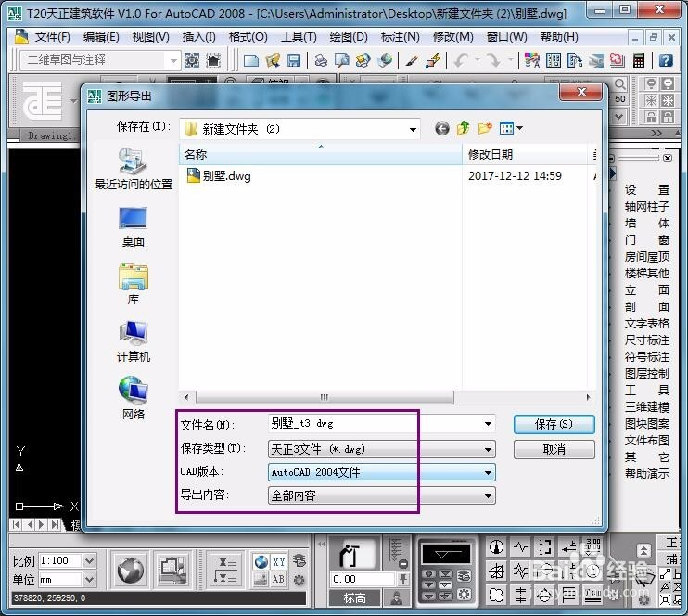688x616 pixels.
Task: Click the Publish globe toolbar icon
Action: click(385, 60)
